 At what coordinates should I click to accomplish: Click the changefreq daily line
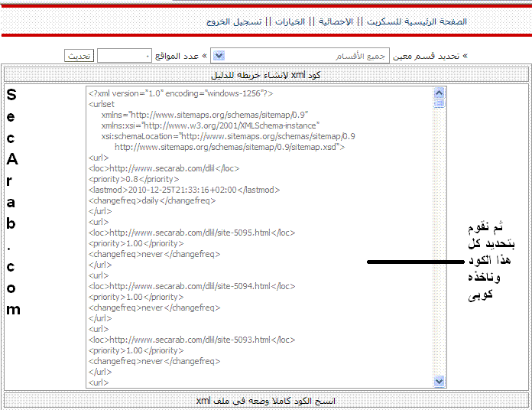pos(152,200)
